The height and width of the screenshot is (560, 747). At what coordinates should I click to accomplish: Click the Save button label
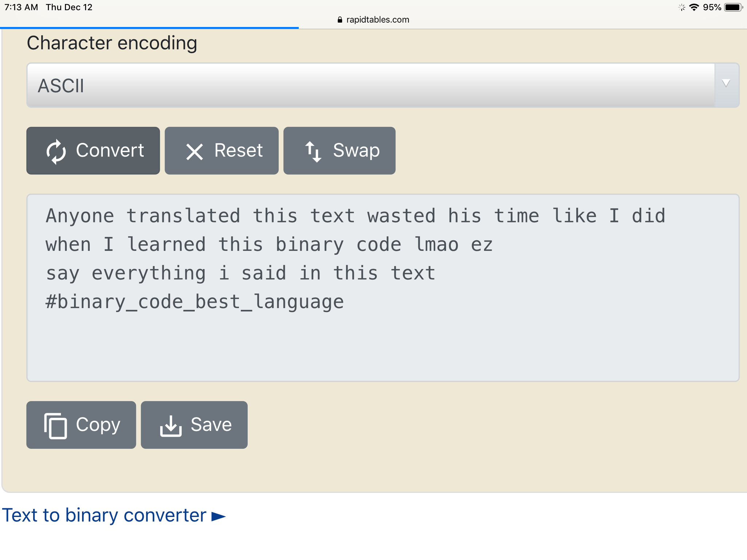[211, 424]
